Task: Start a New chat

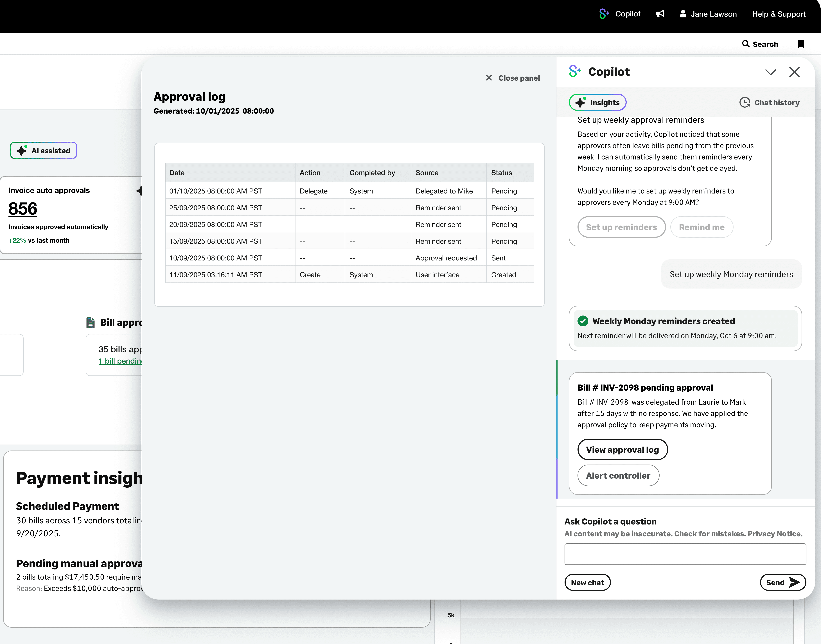Action: (x=587, y=583)
